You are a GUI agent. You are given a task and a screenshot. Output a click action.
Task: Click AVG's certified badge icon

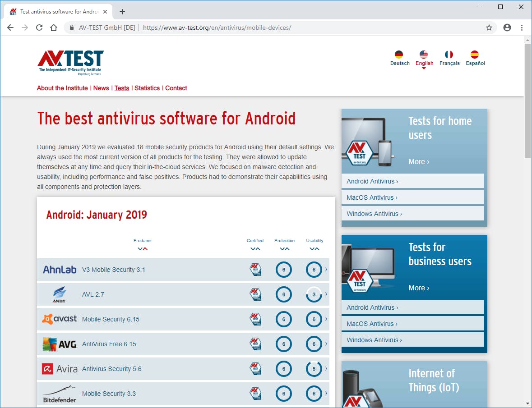(x=255, y=344)
